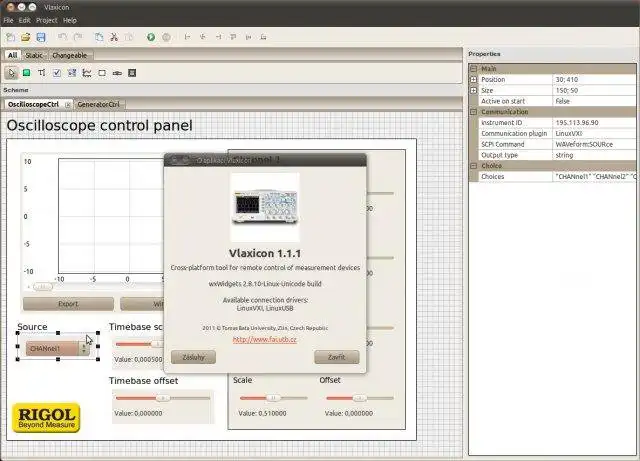Open the www.fai.utb.cz link
This screenshot has height=461, width=640.
click(x=264, y=340)
